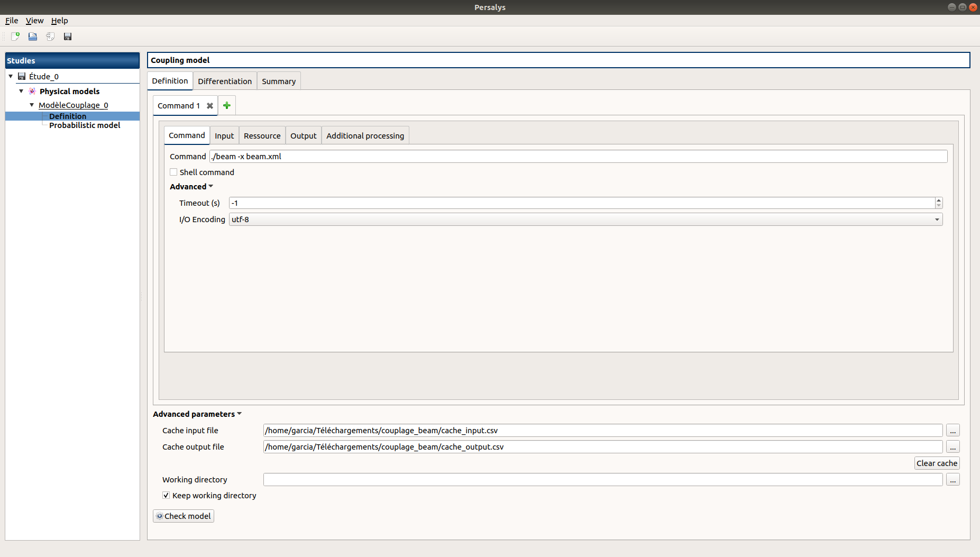This screenshot has height=557, width=980.
Task: Collapse the ModèleCouplage_0 tree node
Action: pos(32,105)
